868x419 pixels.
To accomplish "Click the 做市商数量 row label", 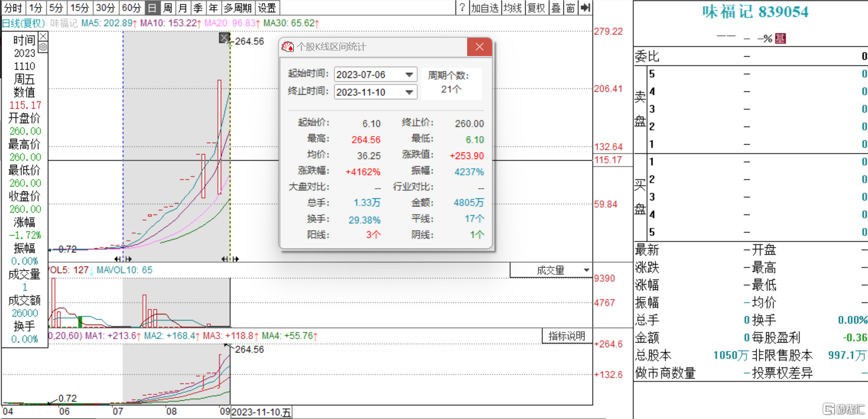I will pos(665,373).
